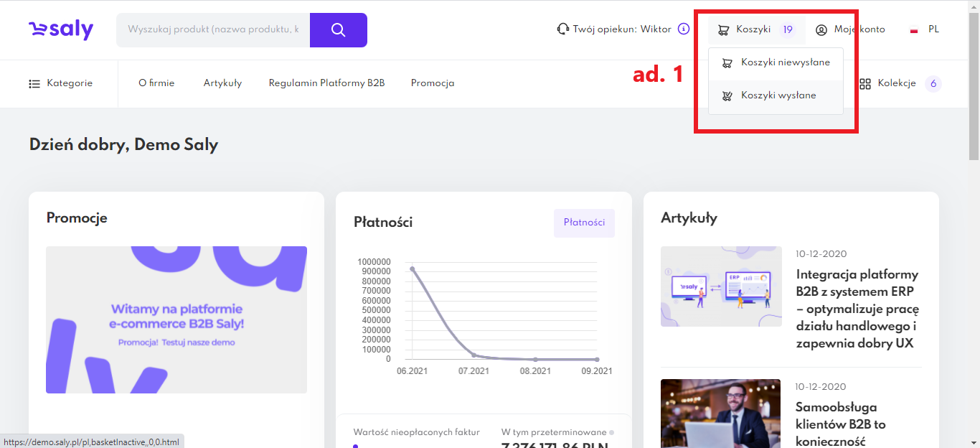
Task: Open the Promocja navigation link
Action: 433,83
